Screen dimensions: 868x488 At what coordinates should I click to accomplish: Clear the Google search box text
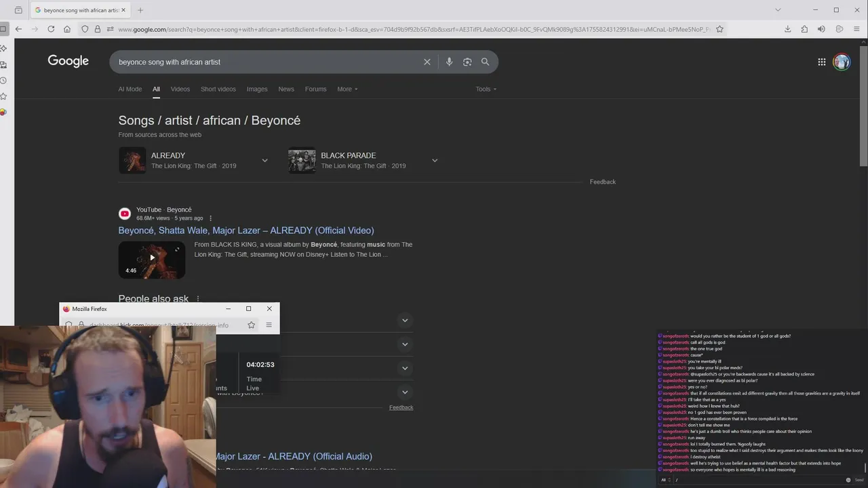[427, 62]
